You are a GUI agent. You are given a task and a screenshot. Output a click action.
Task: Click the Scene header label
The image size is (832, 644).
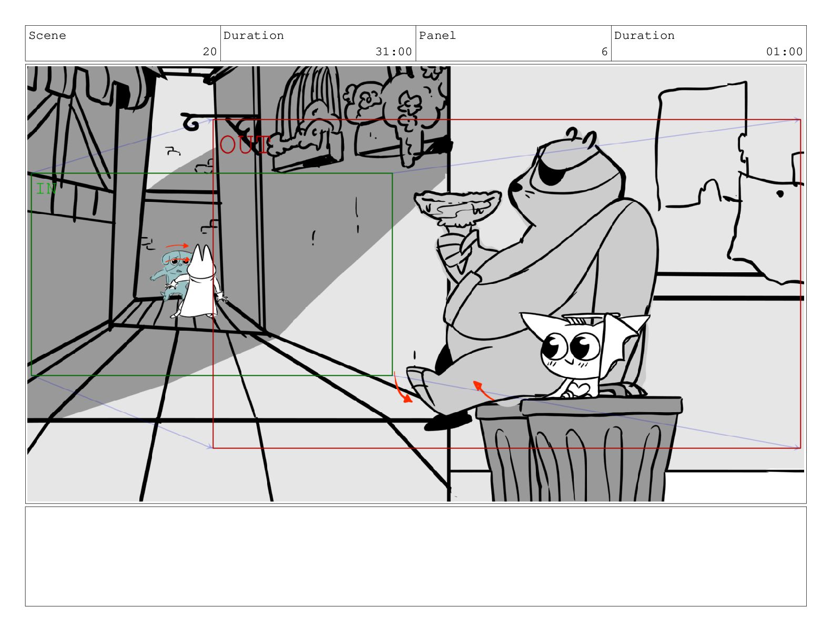[x=47, y=36]
